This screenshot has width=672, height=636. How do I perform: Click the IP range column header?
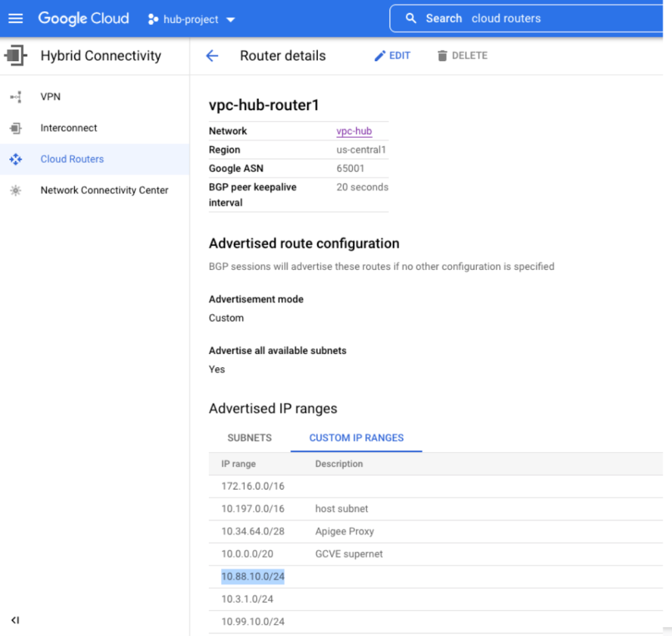click(x=238, y=464)
